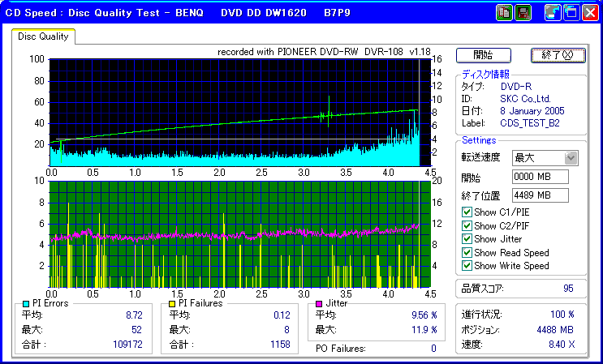Image resolution: width=603 pixels, height=364 pixels.
Task: Click the speed value 8.40 X
Action: (x=562, y=345)
